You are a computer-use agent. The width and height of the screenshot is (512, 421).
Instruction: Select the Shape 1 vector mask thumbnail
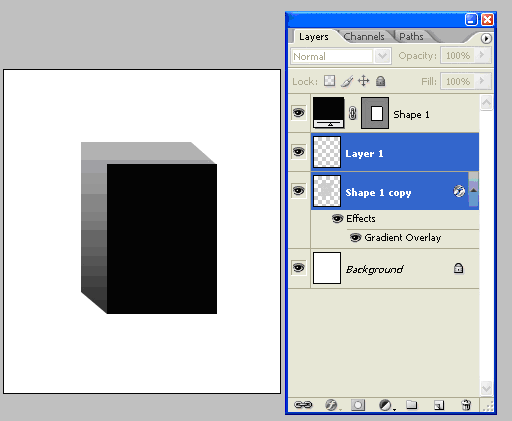click(375, 113)
